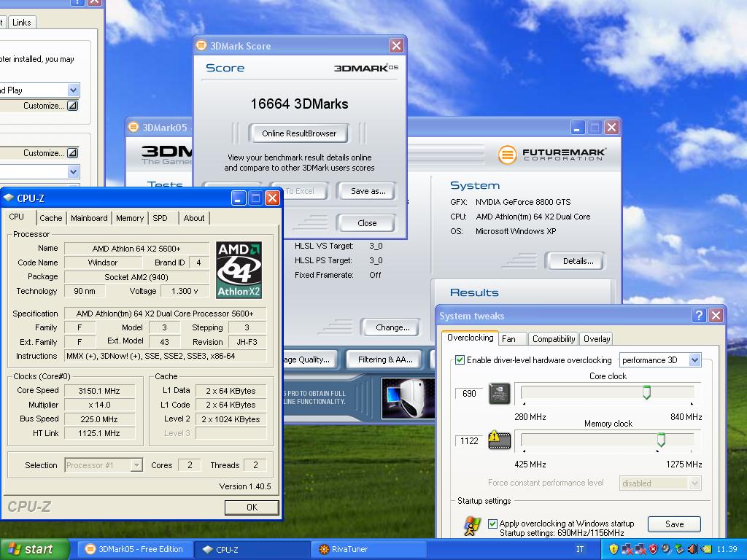The image size is (747, 560).
Task: Open the Links tab in the left window
Action: point(21,23)
